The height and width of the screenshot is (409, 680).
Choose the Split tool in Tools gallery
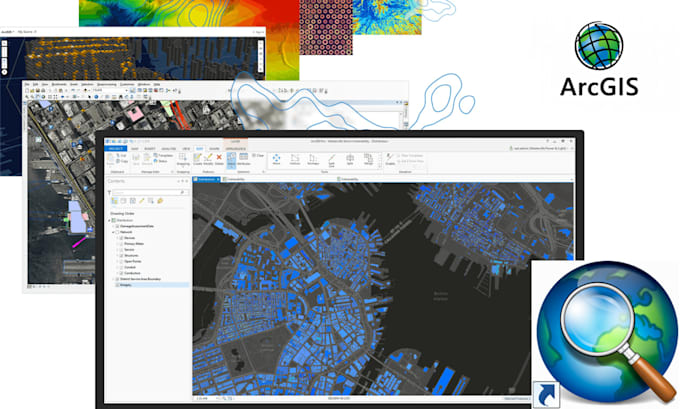[x=350, y=159]
